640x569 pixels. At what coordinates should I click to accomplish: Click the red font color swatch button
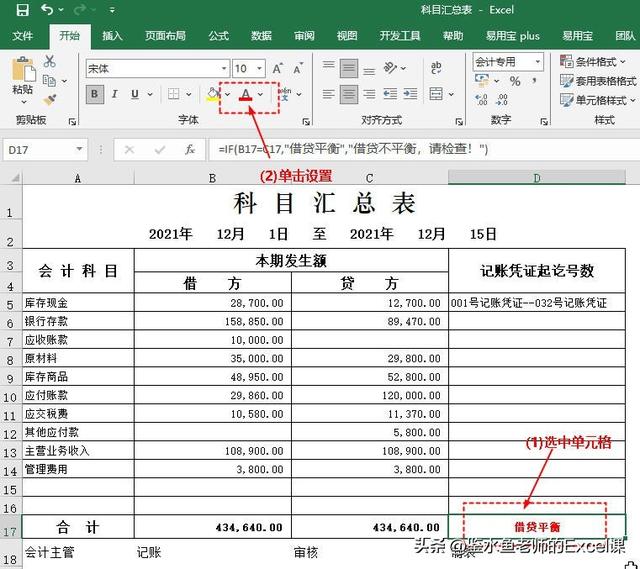point(246,94)
